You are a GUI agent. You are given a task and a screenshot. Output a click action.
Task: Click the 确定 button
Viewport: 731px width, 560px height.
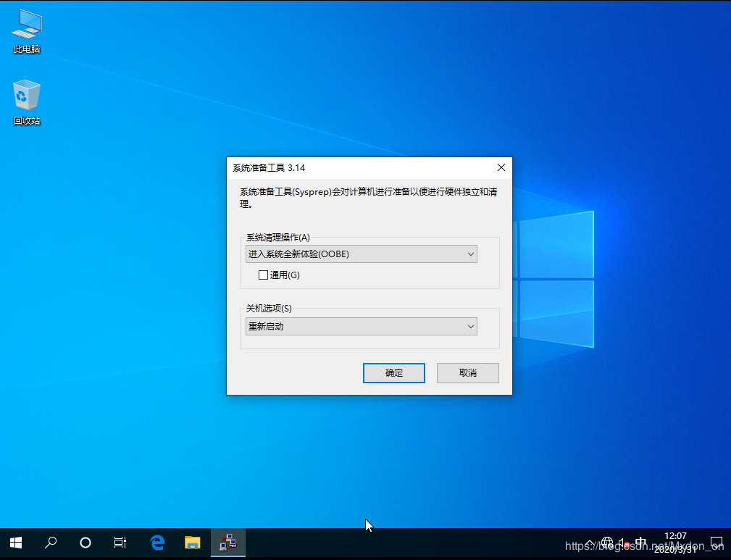coord(393,373)
